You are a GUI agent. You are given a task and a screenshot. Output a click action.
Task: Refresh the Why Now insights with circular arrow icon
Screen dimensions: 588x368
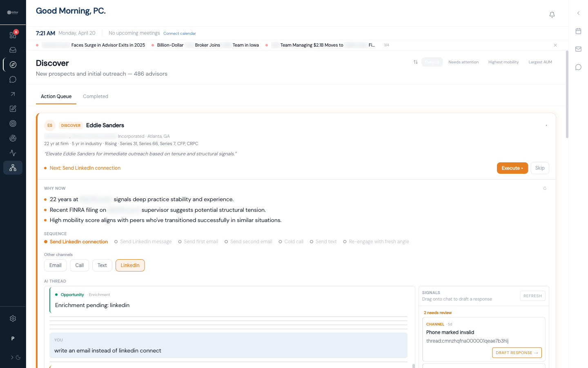(x=545, y=188)
